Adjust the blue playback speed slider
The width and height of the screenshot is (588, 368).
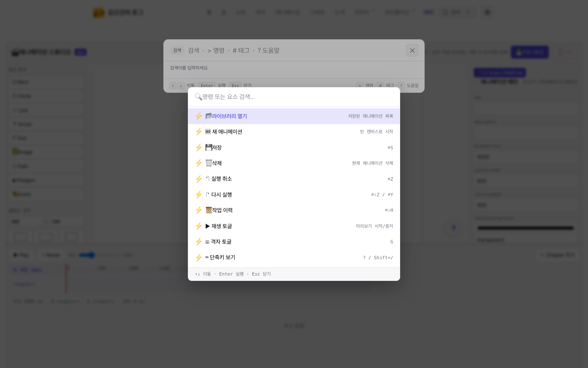pos(99,255)
